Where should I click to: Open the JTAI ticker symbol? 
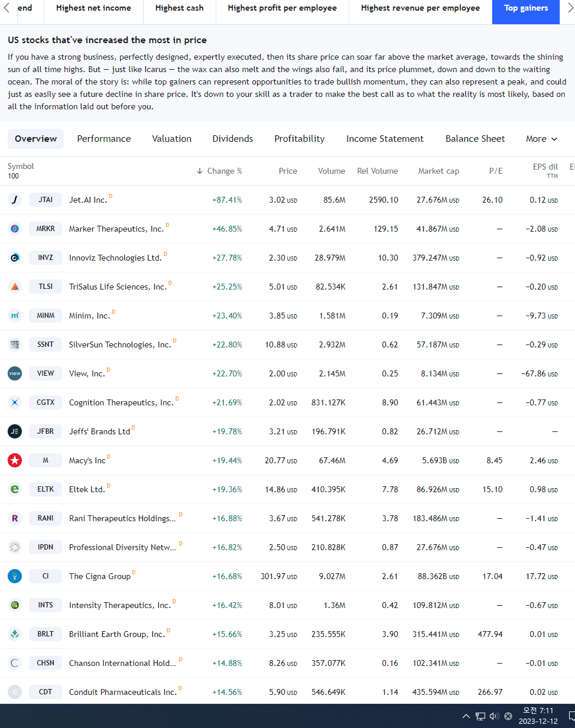coord(46,200)
